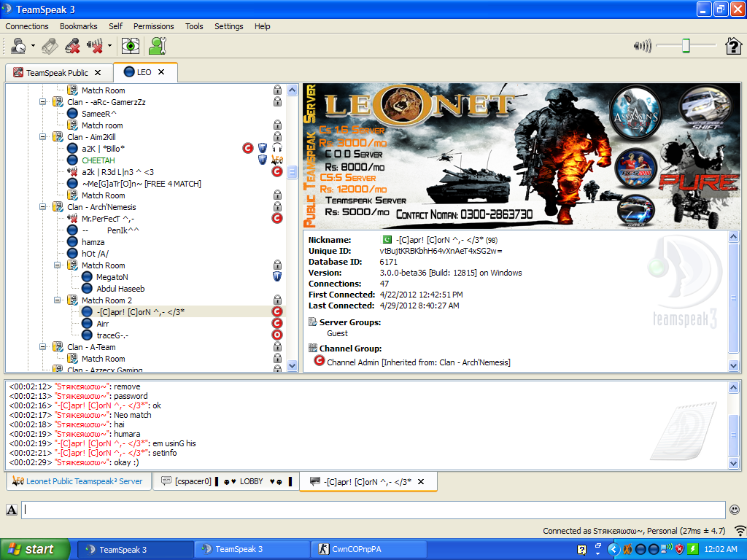Viewport: 747px width, 560px height.
Task: Select user CHEETAH in channel tree
Action: pyautogui.click(x=98, y=160)
